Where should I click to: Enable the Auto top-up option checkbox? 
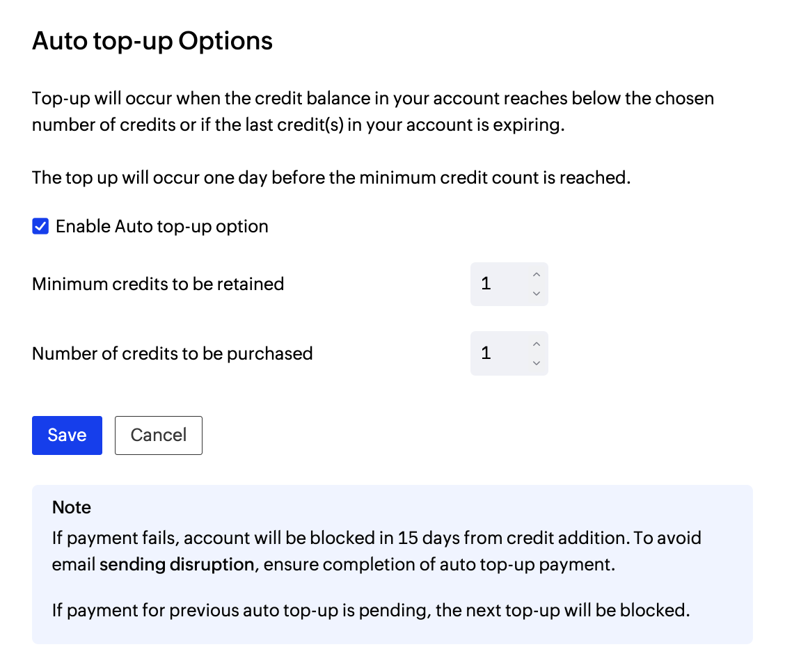point(40,226)
